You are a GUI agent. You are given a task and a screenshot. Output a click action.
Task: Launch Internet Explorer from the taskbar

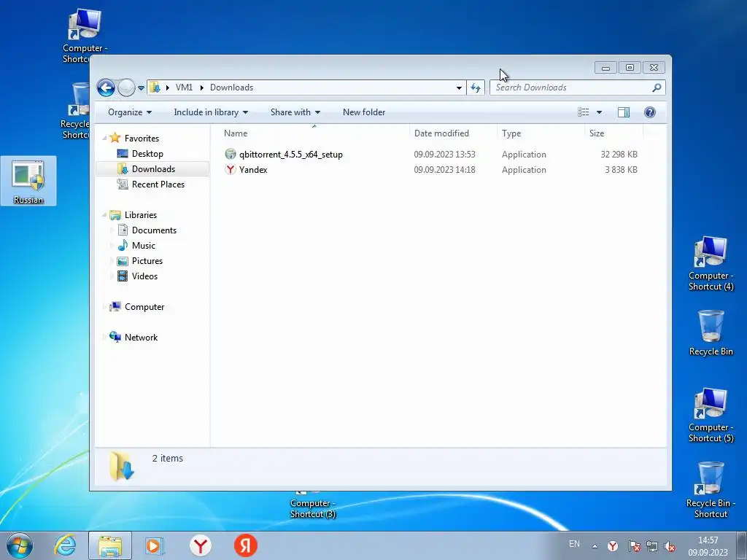pyautogui.click(x=65, y=545)
